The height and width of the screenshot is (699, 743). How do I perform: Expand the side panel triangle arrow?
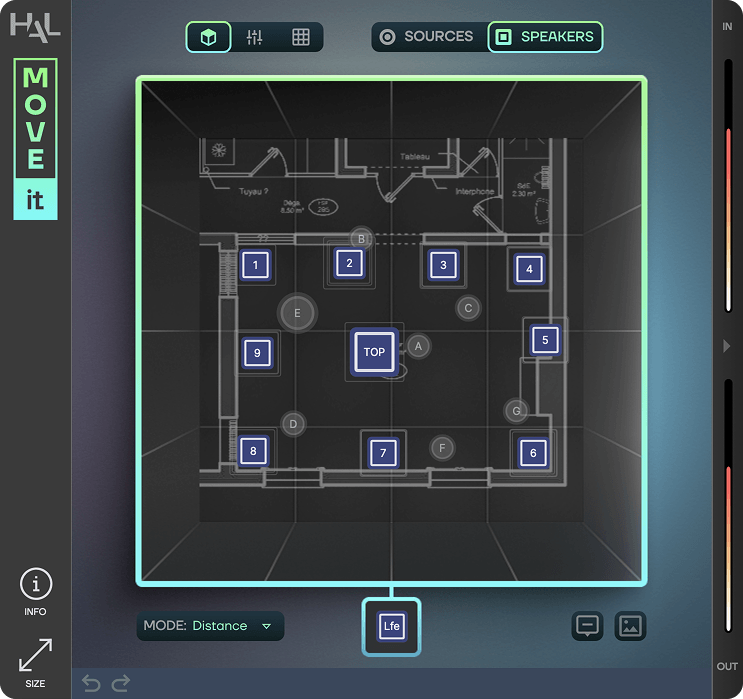click(x=727, y=346)
